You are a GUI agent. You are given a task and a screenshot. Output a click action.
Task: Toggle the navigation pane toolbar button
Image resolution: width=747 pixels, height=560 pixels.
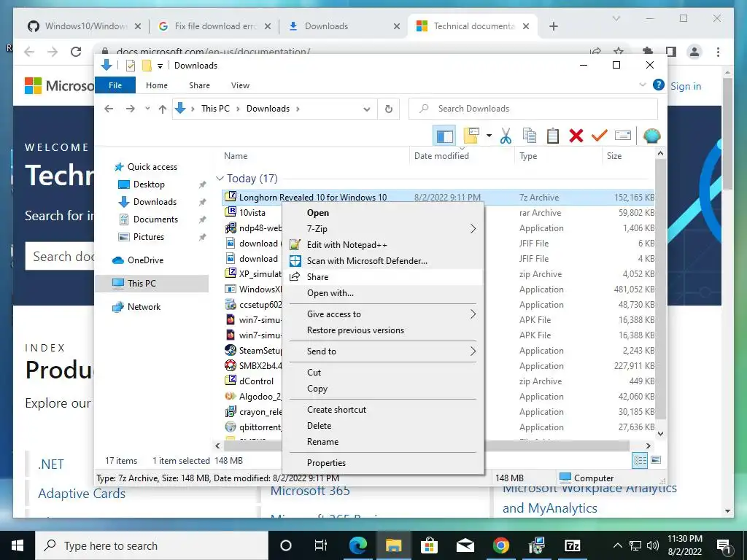(444, 136)
